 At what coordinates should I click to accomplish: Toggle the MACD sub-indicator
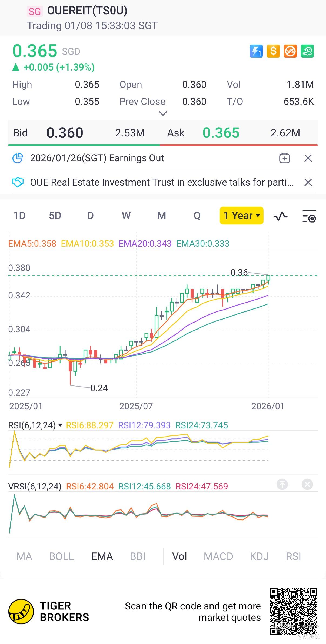pos(218,556)
